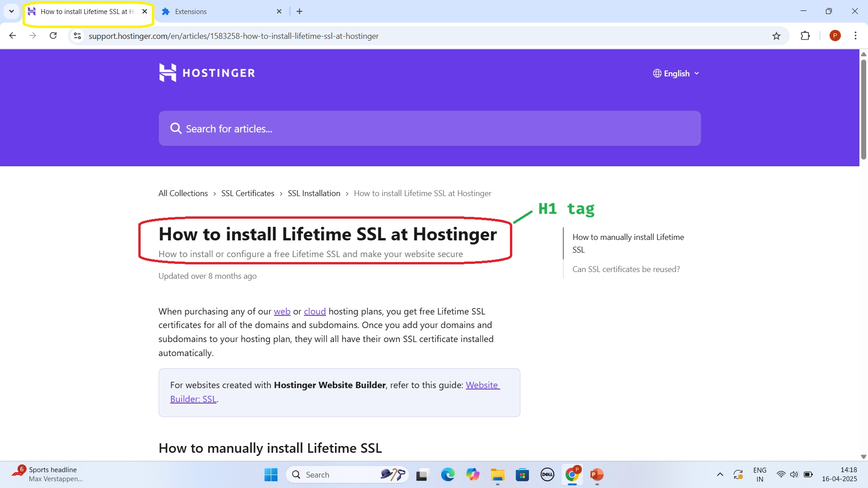This screenshot has width=868, height=488.
Task: Follow the cloud hosting link
Action: click(x=315, y=311)
